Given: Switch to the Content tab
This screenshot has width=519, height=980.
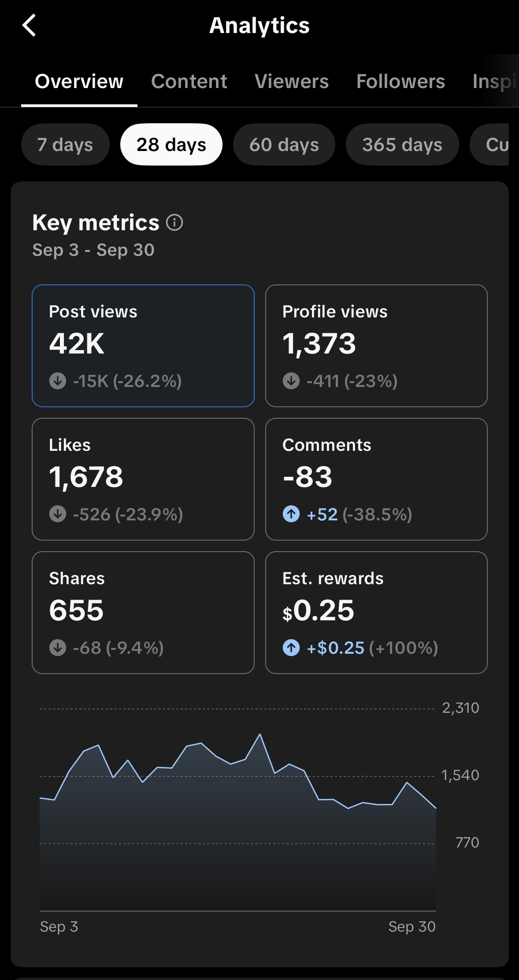Looking at the screenshot, I should [x=189, y=81].
